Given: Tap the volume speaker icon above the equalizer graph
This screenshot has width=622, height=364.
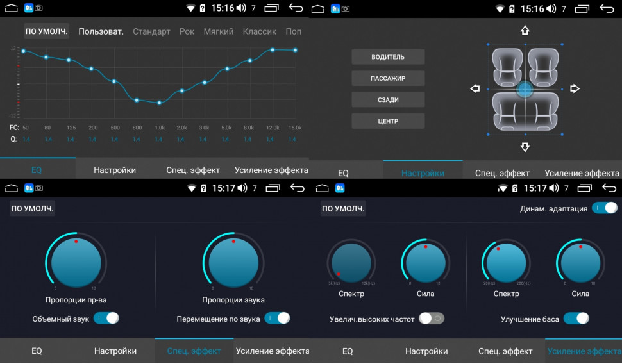Looking at the screenshot, I should click(240, 8).
